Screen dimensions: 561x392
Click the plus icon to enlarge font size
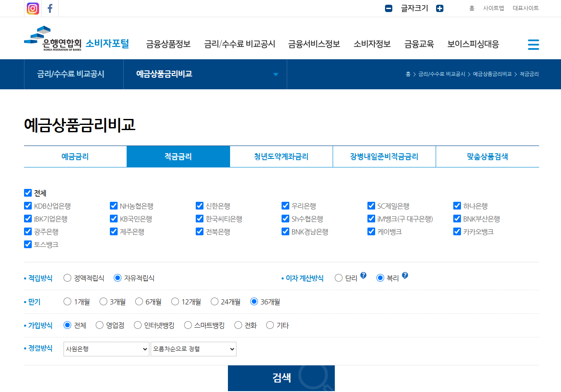point(440,8)
